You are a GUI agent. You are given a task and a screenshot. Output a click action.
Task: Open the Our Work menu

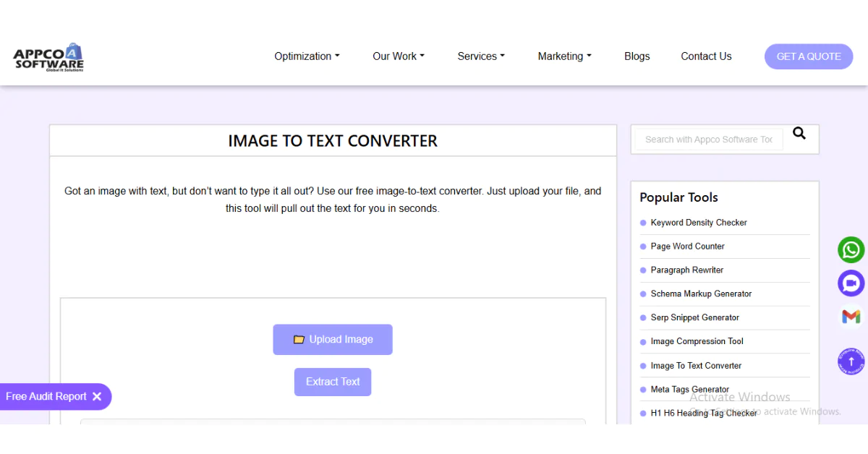point(398,56)
